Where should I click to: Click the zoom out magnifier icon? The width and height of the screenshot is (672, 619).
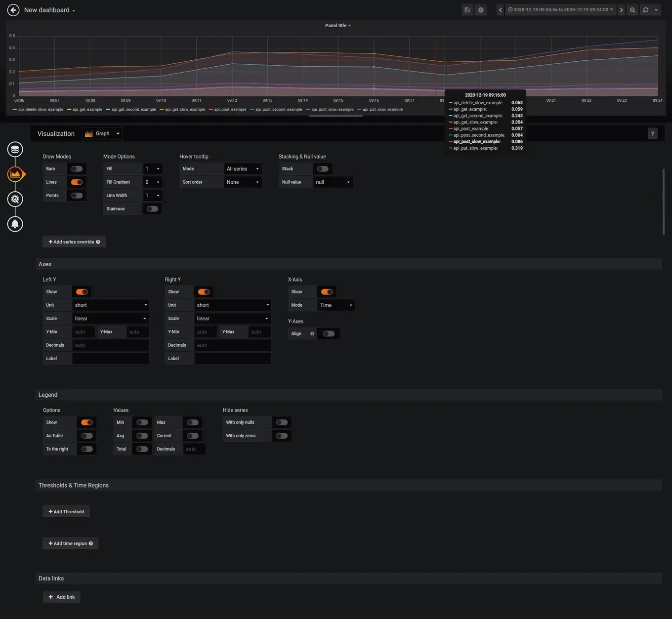[632, 9]
